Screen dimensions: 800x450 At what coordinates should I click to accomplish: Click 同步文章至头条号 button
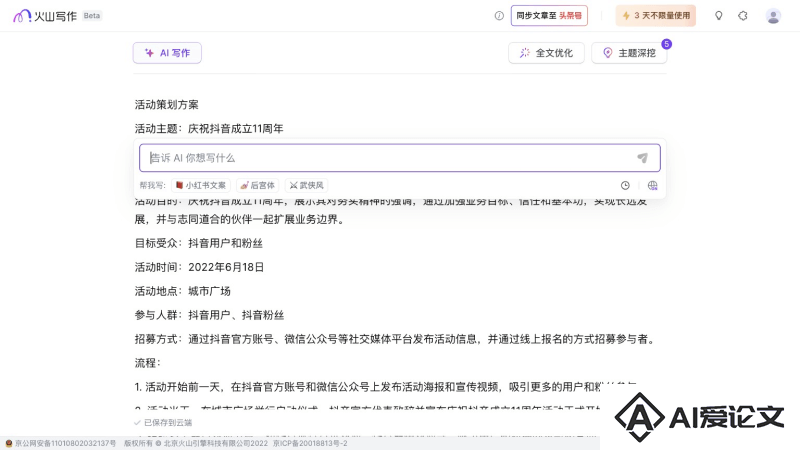pos(549,16)
